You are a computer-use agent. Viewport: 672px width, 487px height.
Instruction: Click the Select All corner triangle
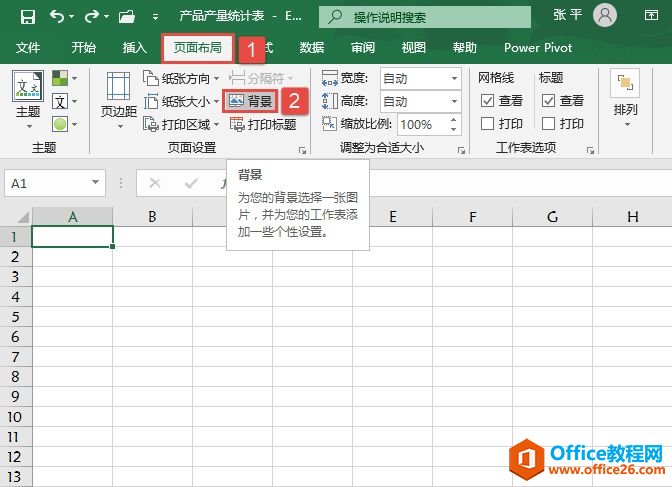click(22, 217)
